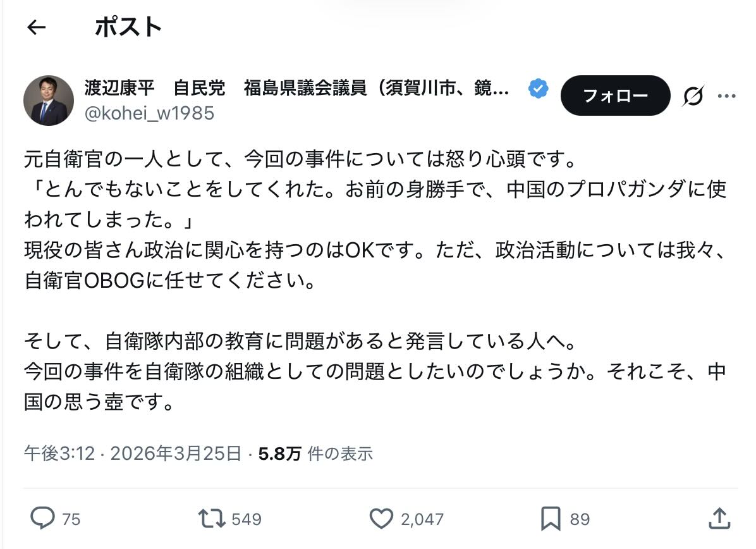Image resolution: width=756 pixels, height=549 pixels.
Task: Like the post with the heart icon
Action: pos(381,519)
